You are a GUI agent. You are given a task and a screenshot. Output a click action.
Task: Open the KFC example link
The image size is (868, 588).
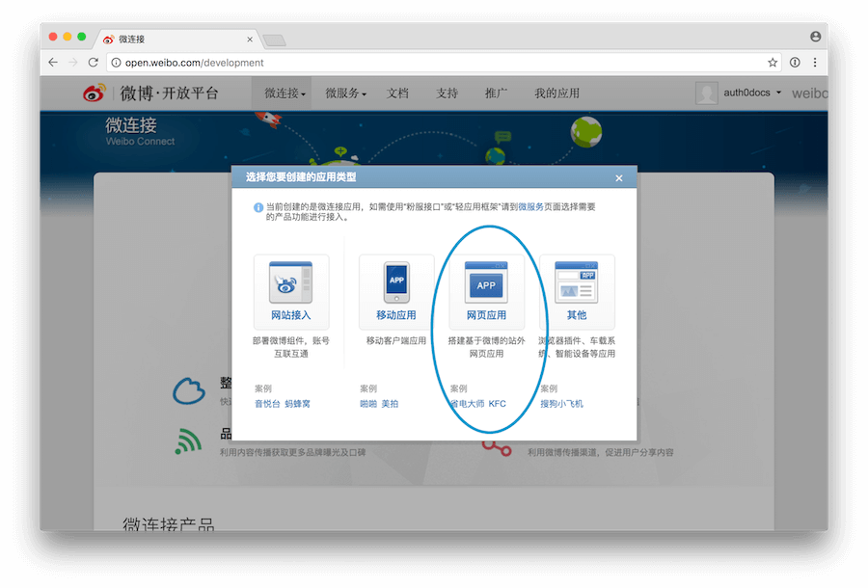pos(497,404)
